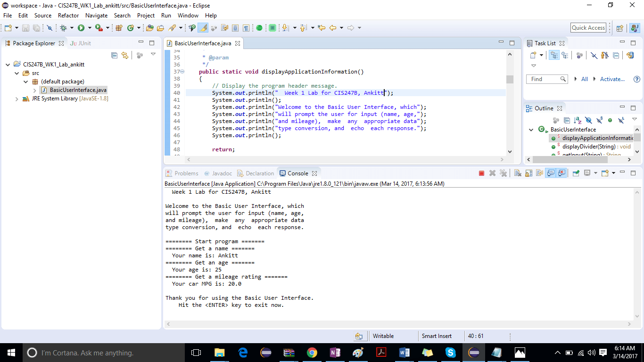This screenshot has height=362, width=644.
Task: Click the Find field in Task List
Action: tap(543, 79)
